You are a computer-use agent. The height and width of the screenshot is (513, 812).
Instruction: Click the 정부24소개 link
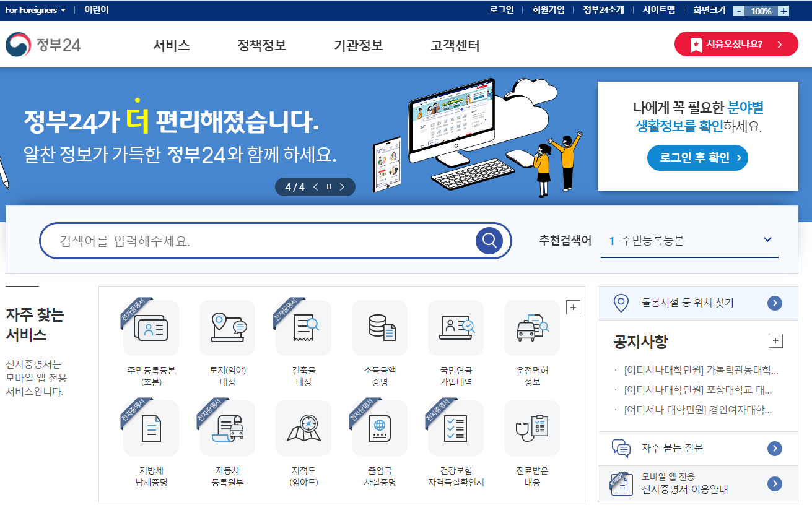(603, 10)
